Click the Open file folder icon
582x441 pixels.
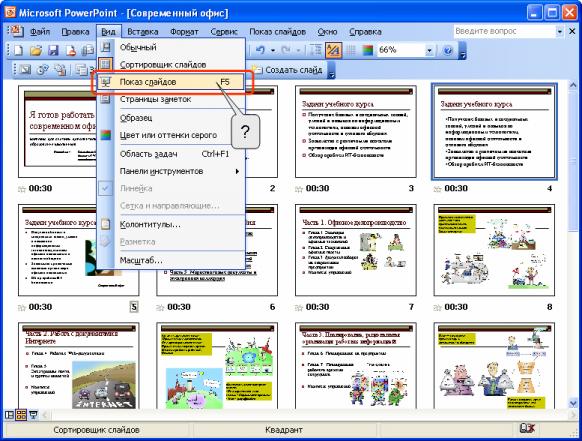(36, 50)
